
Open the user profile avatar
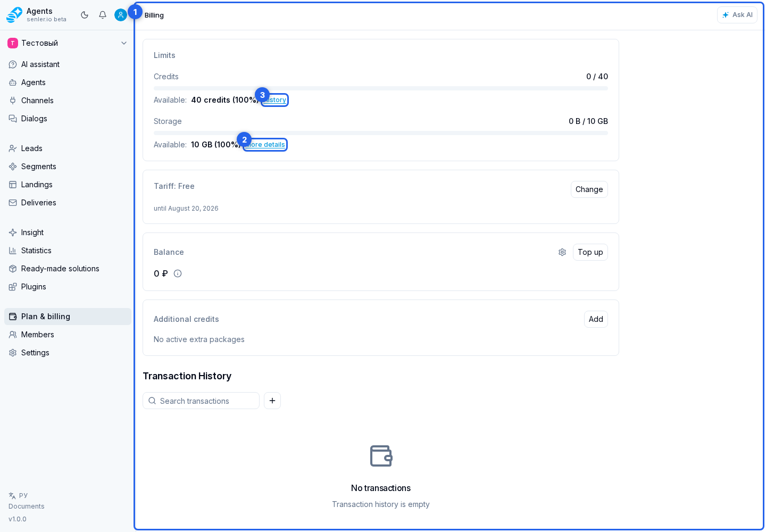point(121,15)
